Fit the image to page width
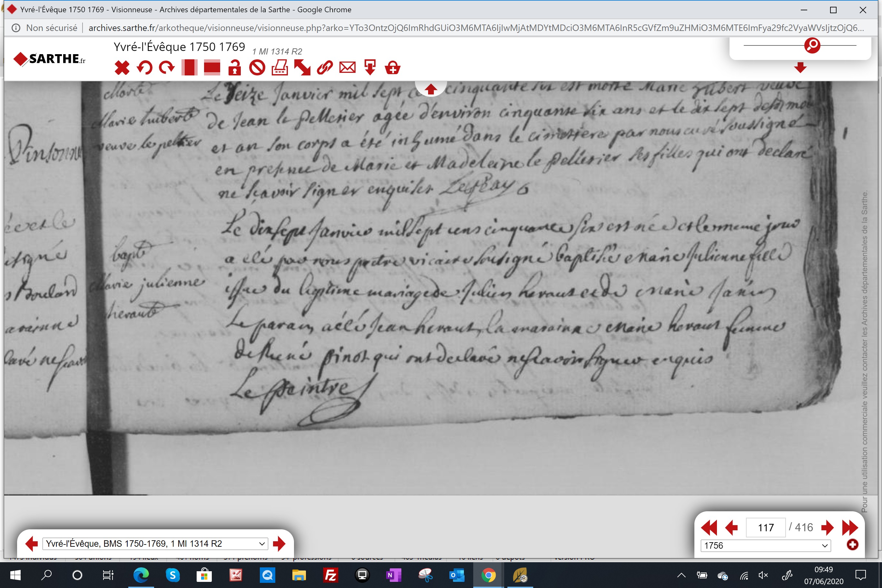This screenshot has height=588, width=882. click(212, 68)
